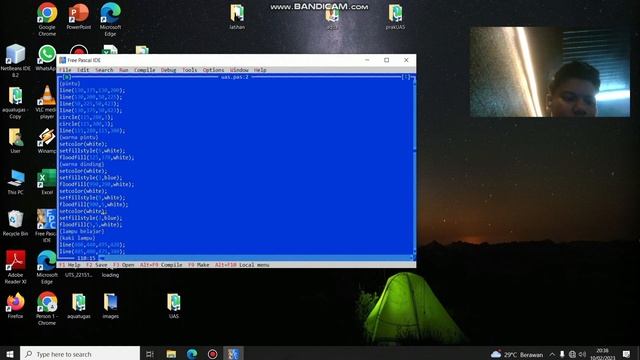This screenshot has height=360, width=640.
Task: Select the WhatsApp desktop icon
Action: [47, 57]
